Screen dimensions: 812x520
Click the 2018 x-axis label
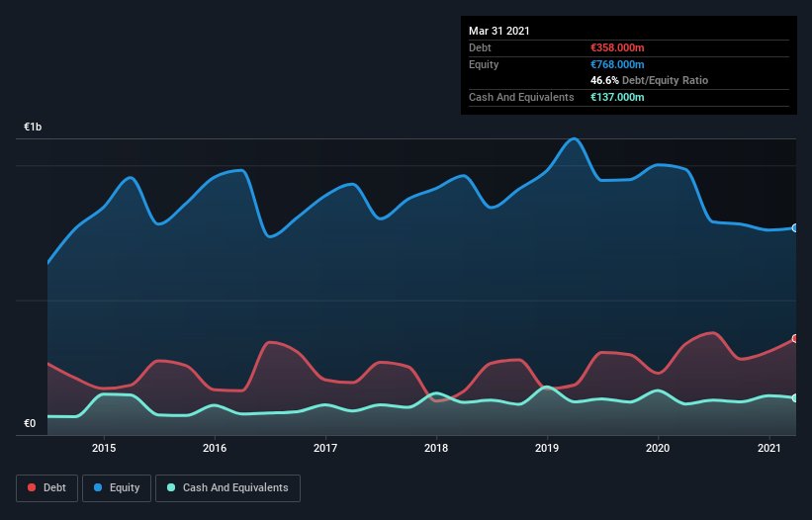click(436, 448)
